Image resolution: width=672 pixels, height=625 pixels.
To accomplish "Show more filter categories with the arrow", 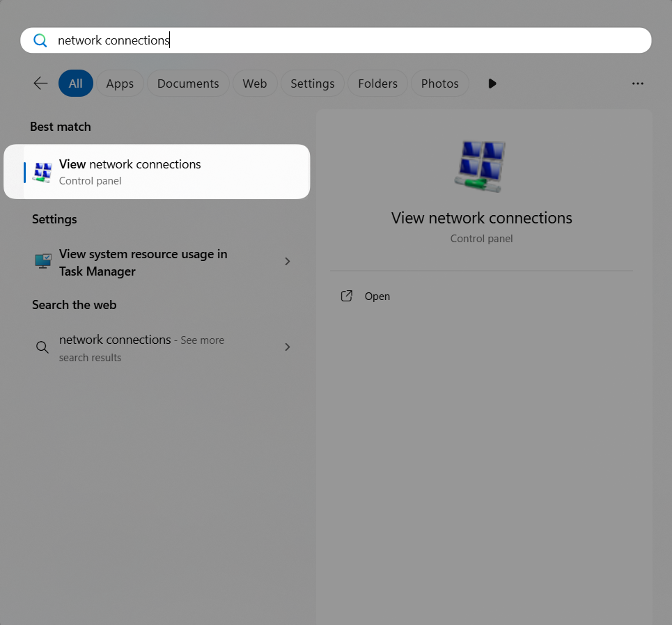I will pyautogui.click(x=492, y=84).
